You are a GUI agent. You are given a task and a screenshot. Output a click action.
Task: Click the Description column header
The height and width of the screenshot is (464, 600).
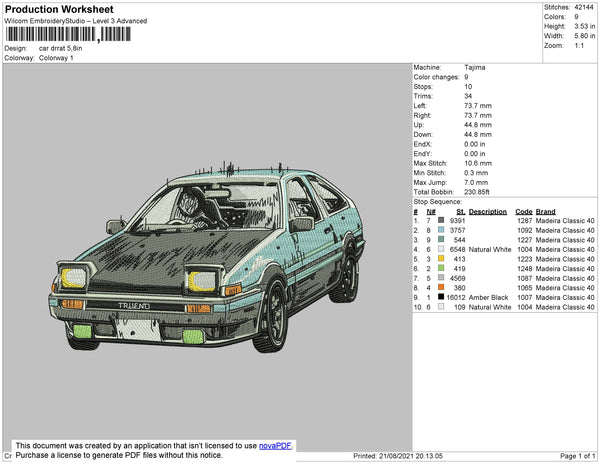488,211
